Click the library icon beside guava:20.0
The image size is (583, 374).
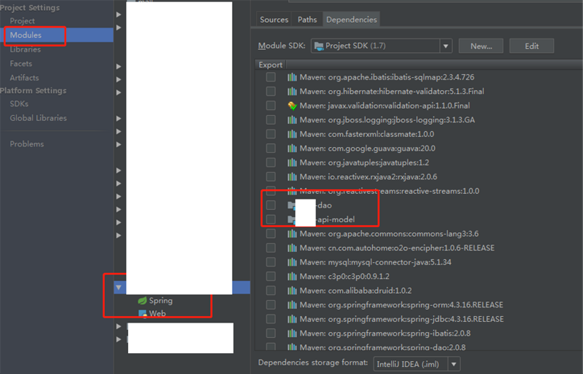[292, 148]
